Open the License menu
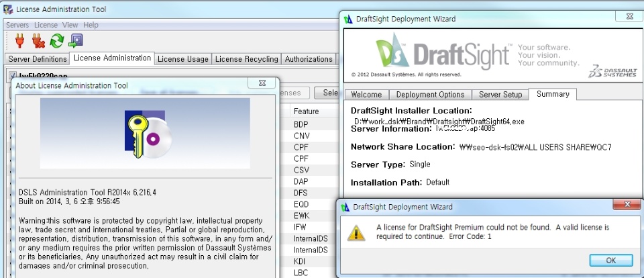644x278 pixels. point(46,25)
